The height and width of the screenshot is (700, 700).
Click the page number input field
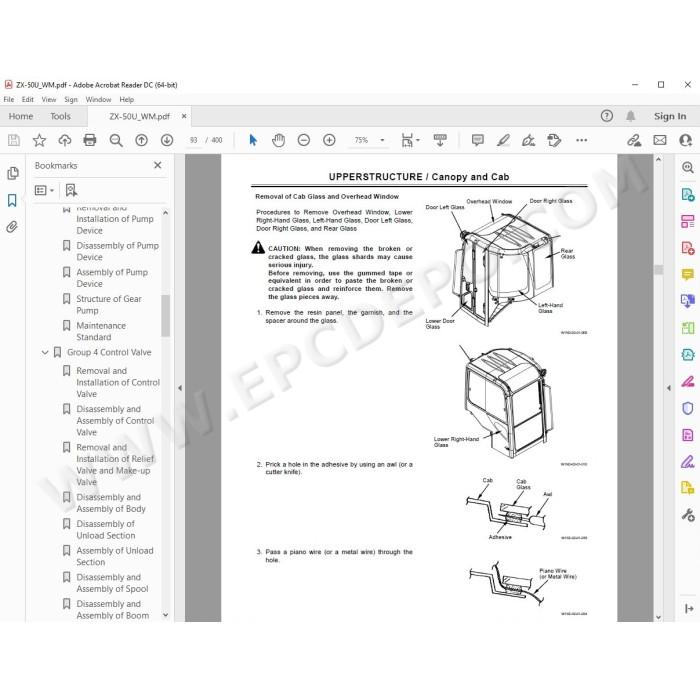[x=193, y=140]
